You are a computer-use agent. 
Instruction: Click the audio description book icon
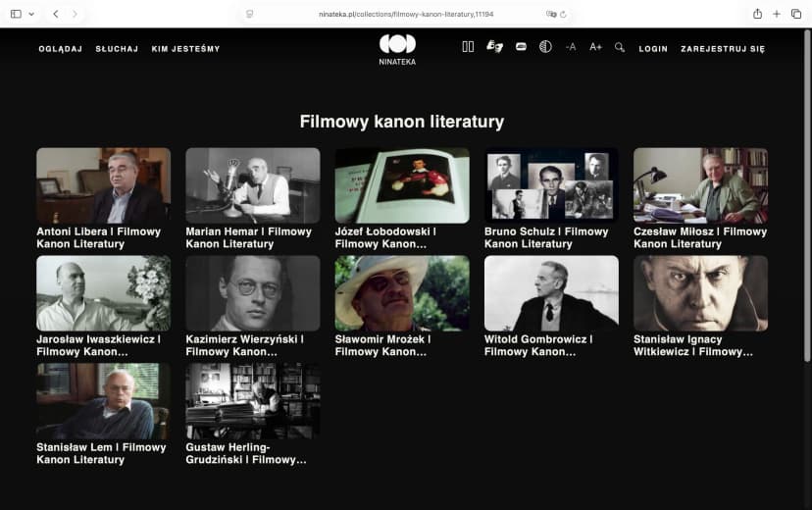(468, 47)
